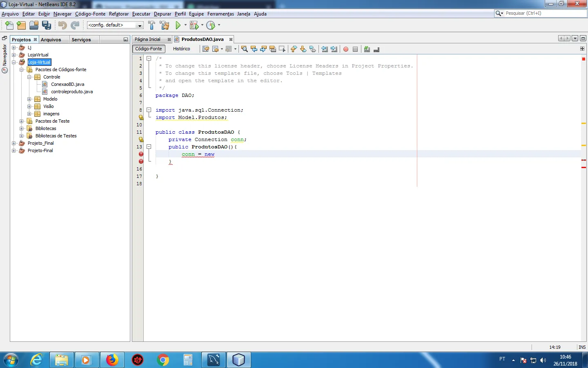Open the config. default dropdown
588x368 pixels.
(115, 25)
